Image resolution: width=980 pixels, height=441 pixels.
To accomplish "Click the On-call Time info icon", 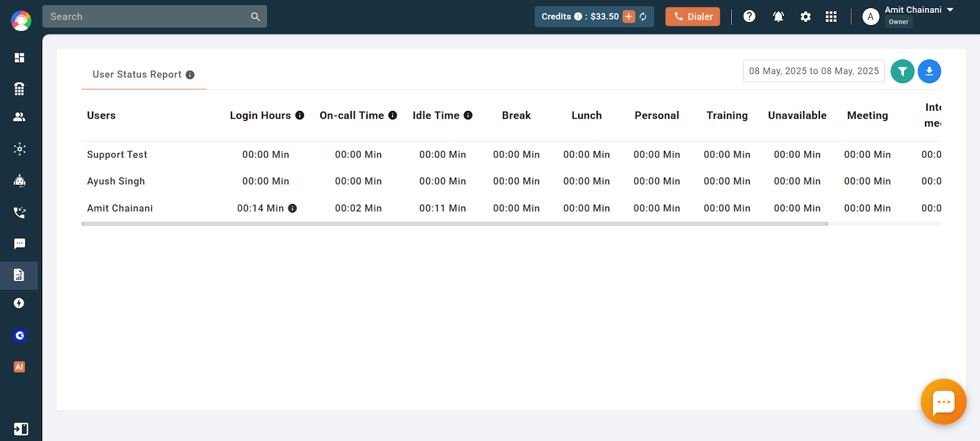I will click(393, 115).
